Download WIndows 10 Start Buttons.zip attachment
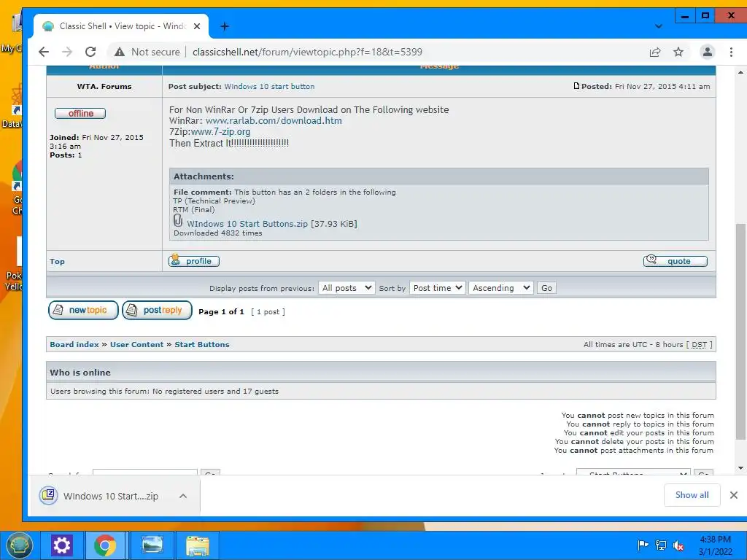The image size is (747, 560). [247, 224]
